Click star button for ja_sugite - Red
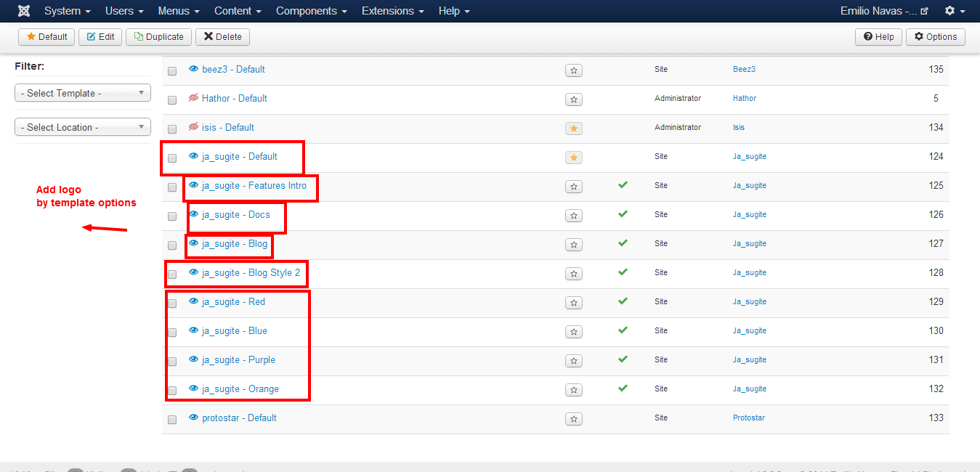 (574, 303)
